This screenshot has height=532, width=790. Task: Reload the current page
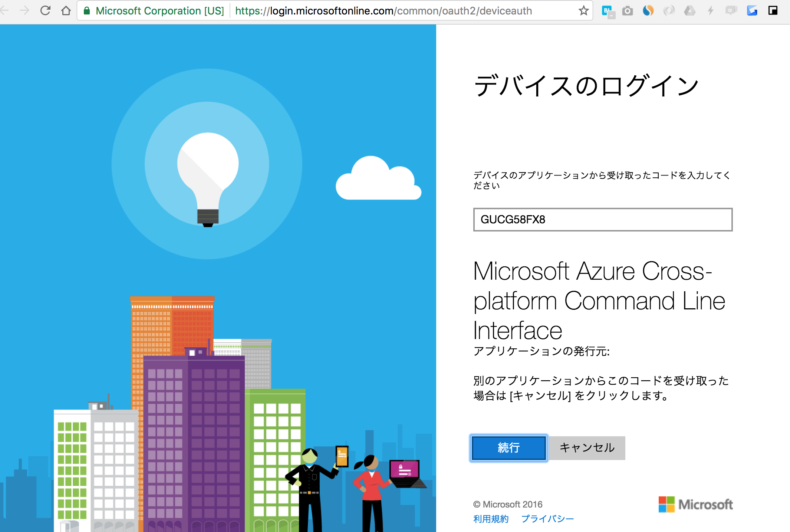(x=46, y=10)
